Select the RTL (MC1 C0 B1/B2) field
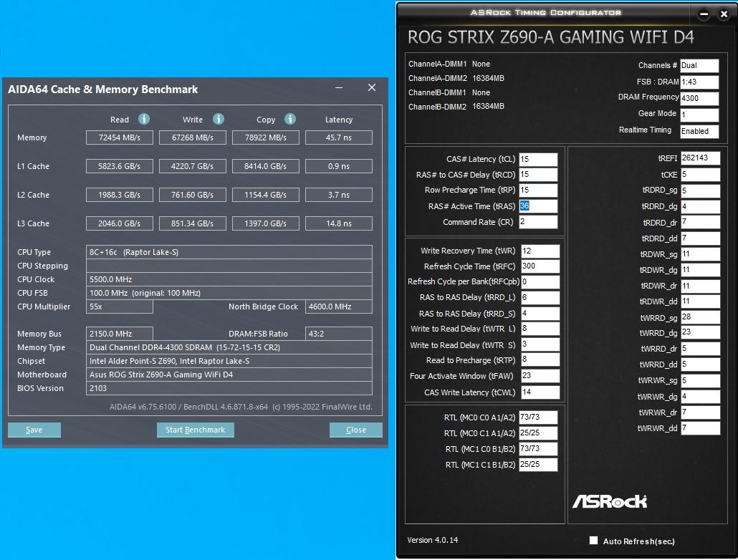This screenshot has width=738, height=560. (538, 449)
